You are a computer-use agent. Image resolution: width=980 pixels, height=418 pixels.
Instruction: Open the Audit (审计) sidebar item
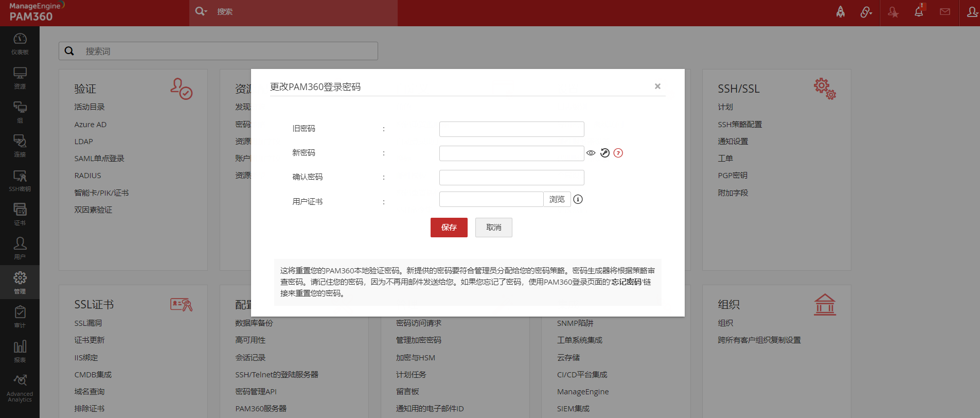[x=20, y=317]
